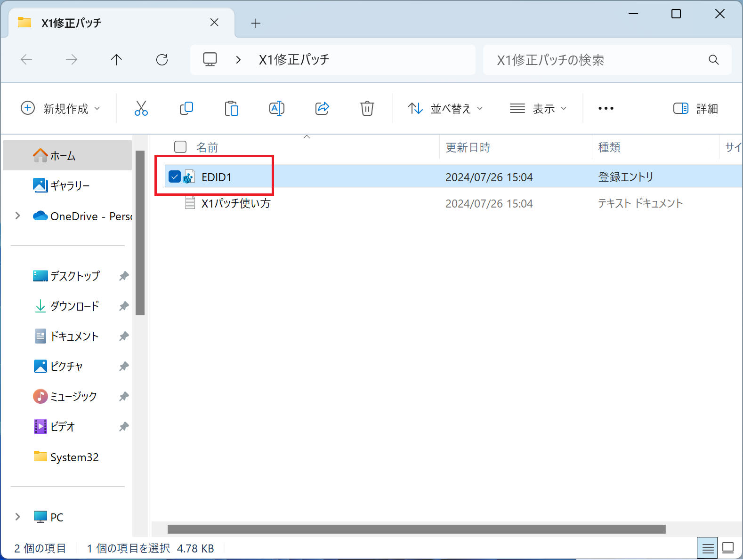
Task: Click the X1修正パッチの検索 search box
Action: (598, 60)
